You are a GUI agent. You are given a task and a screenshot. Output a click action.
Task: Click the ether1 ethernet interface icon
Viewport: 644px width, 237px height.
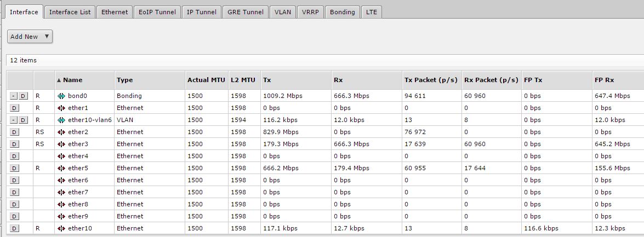61,108
